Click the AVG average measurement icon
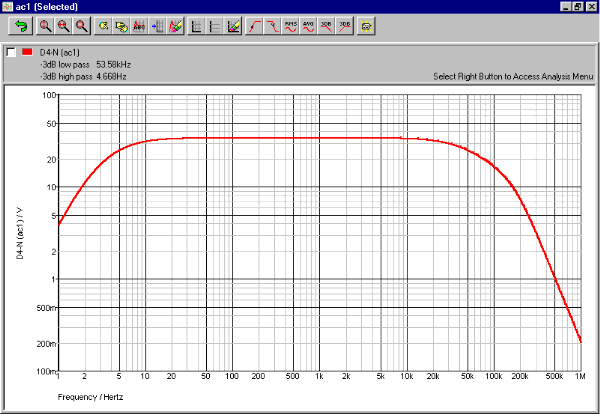600x414 pixels. pos(308,24)
